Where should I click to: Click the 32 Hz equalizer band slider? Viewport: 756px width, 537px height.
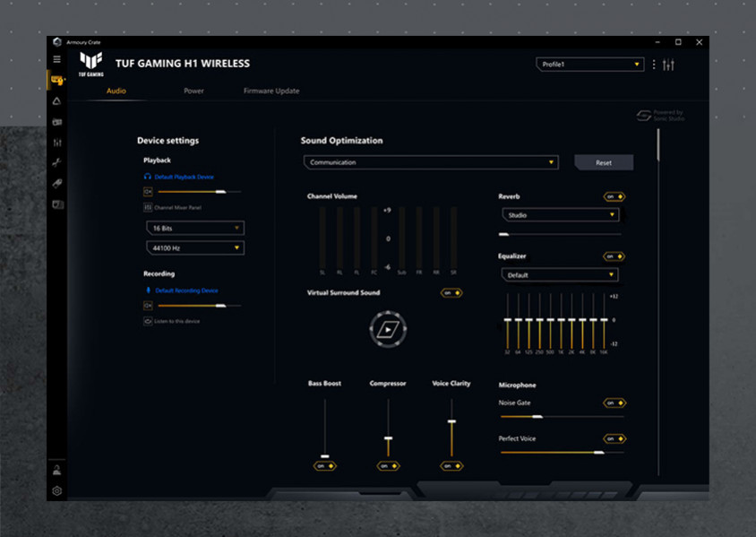507,321
